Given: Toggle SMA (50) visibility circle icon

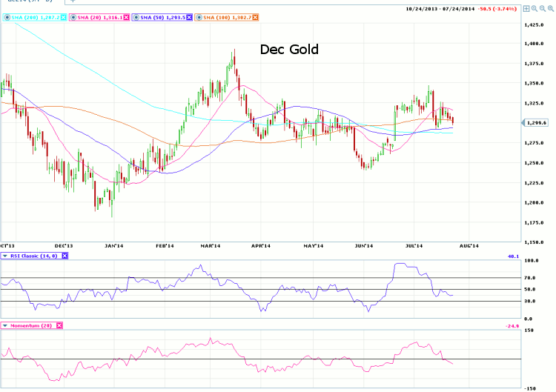Looking at the screenshot, I should [x=136, y=16].
